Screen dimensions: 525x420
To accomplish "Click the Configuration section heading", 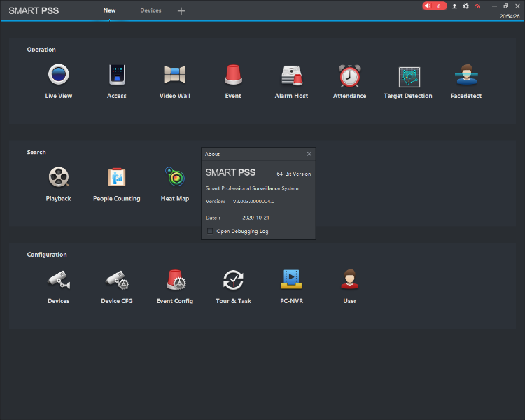I will pyautogui.click(x=47, y=255).
